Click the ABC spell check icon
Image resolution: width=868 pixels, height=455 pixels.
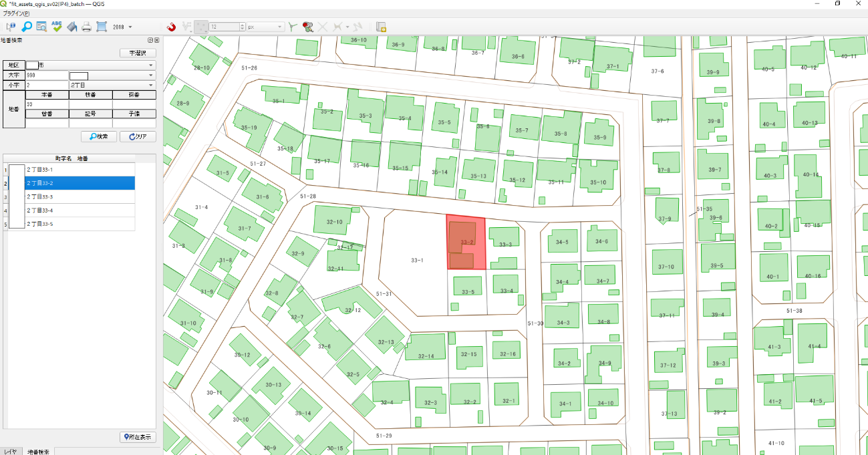pos(57,27)
